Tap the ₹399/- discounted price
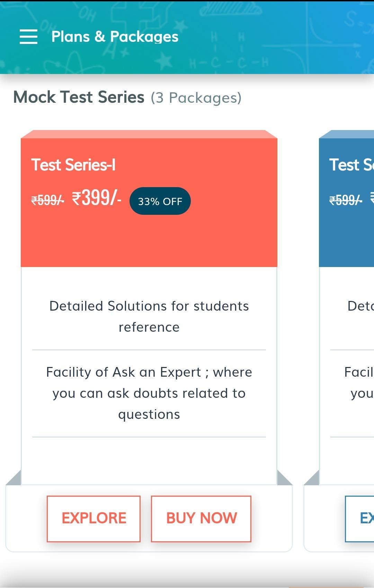The image size is (374, 588). click(97, 198)
